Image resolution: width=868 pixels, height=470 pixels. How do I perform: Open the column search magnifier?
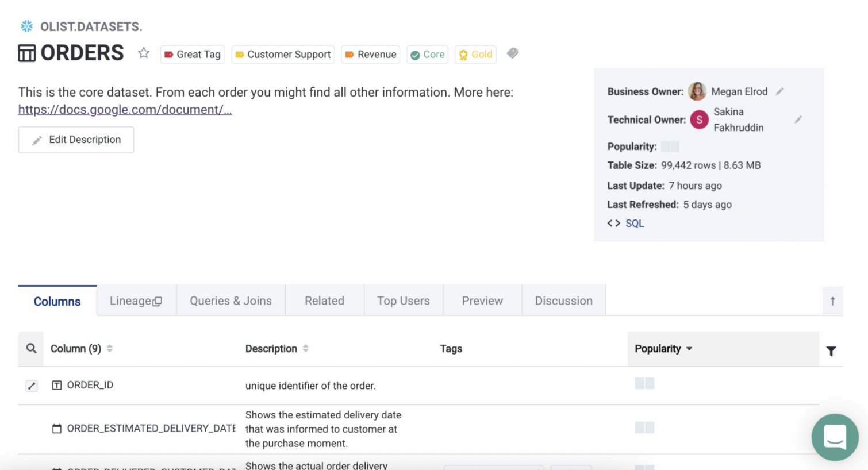pyautogui.click(x=32, y=348)
